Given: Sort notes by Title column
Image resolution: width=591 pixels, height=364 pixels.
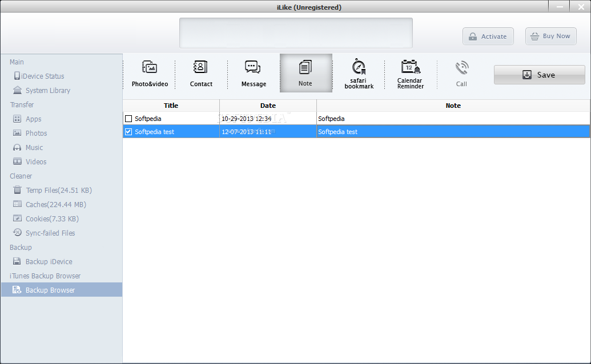Looking at the screenshot, I should click(x=171, y=106).
